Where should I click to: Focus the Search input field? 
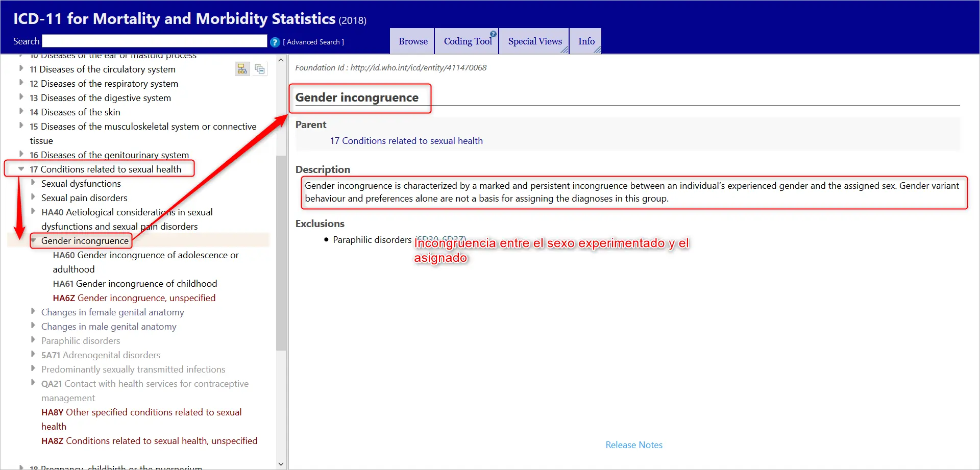click(155, 41)
